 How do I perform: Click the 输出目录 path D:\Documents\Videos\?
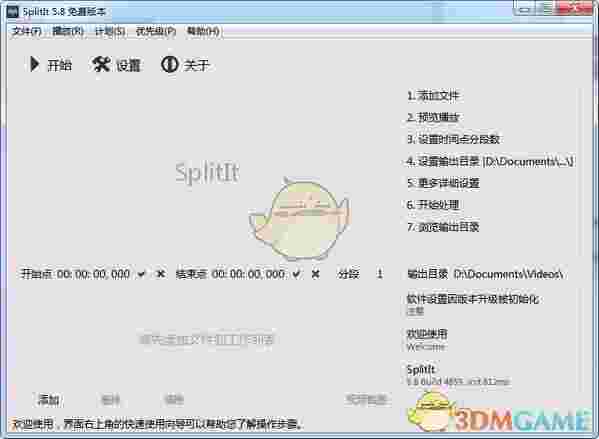coord(508,274)
